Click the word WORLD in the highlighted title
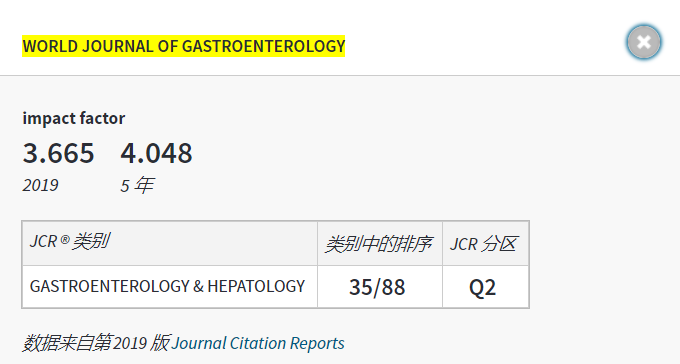The height and width of the screenshot is (364, 680). pos(50,46)
